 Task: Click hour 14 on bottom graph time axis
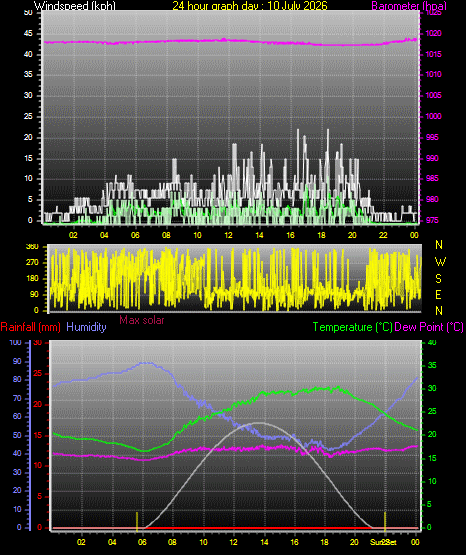pyautogui.click(x=264, y=542)
